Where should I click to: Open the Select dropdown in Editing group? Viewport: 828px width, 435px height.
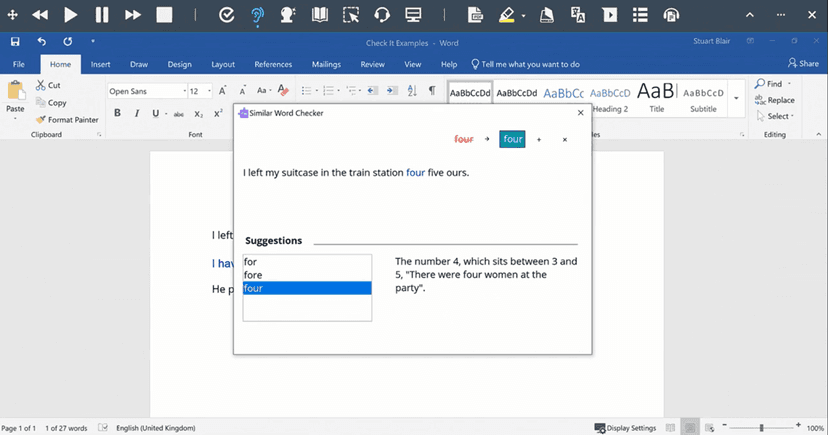click(x=775, y=116)
